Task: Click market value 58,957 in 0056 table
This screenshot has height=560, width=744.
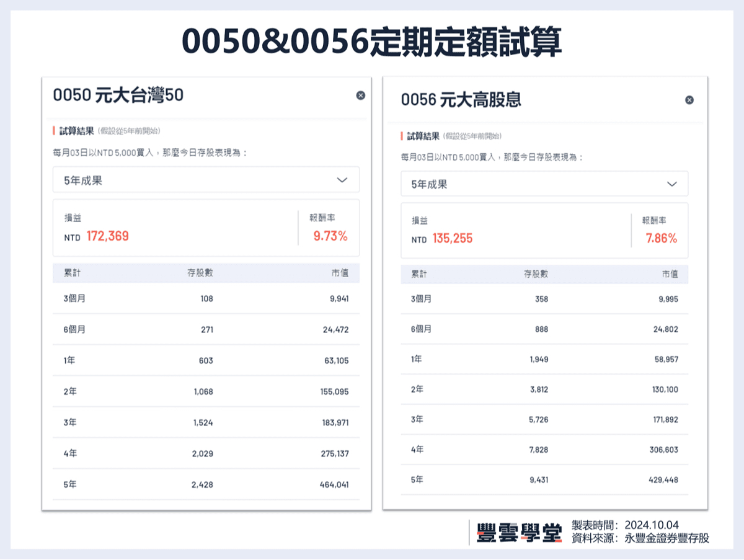Action: (666, 359)
